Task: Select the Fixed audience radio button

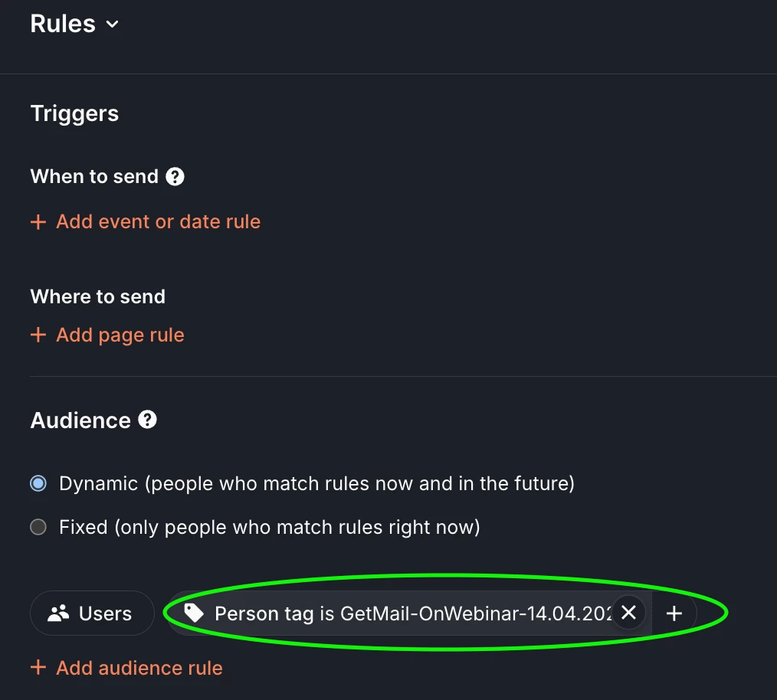Action: pos(38,528)
